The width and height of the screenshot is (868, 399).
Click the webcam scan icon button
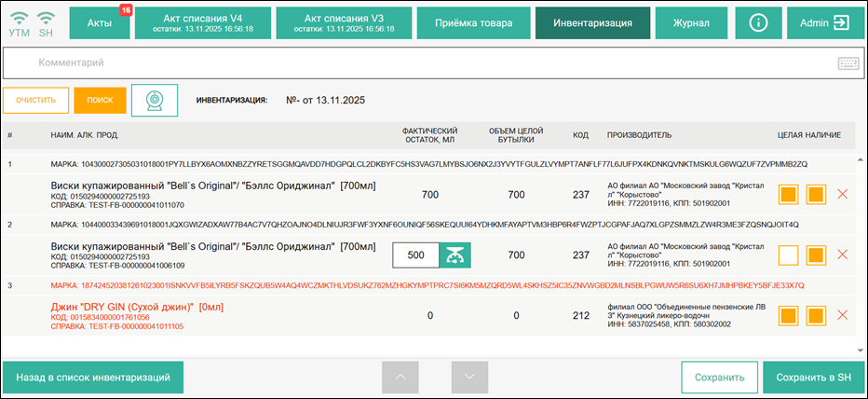pos(155,100)
